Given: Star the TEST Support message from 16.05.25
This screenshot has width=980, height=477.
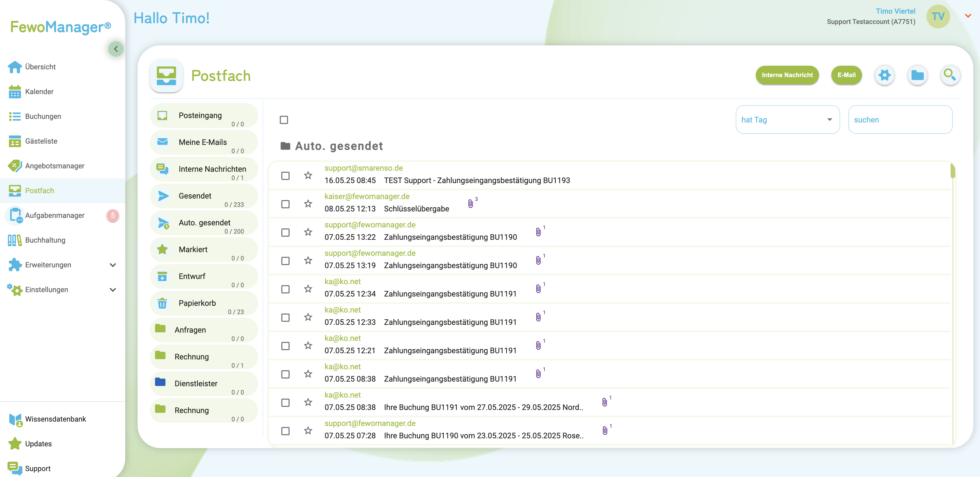Looking at the screenshot, I should click(x=308, y=176).
